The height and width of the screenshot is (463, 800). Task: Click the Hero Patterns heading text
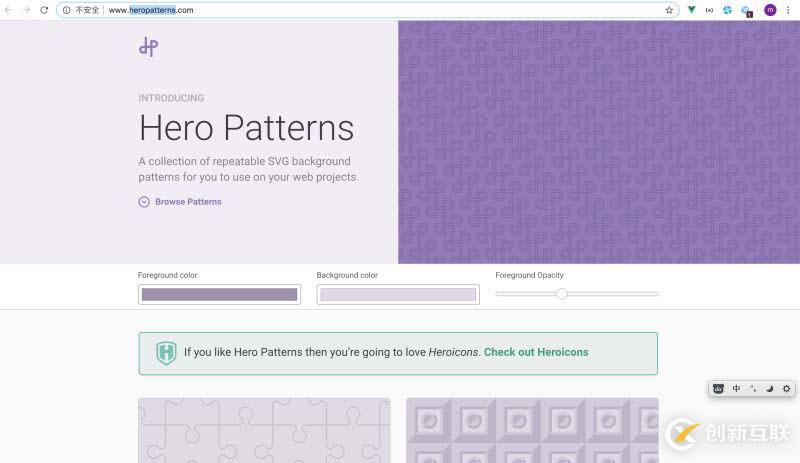246,128
